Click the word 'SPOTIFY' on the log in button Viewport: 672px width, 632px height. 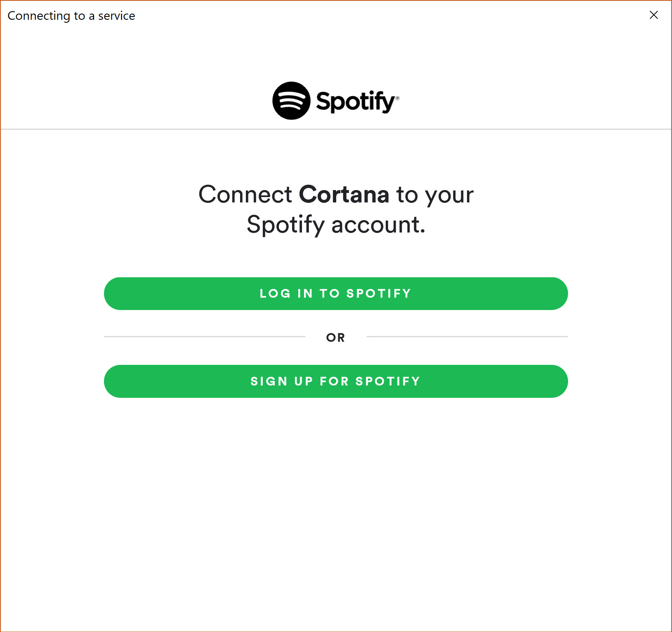[x=379, y=294]
